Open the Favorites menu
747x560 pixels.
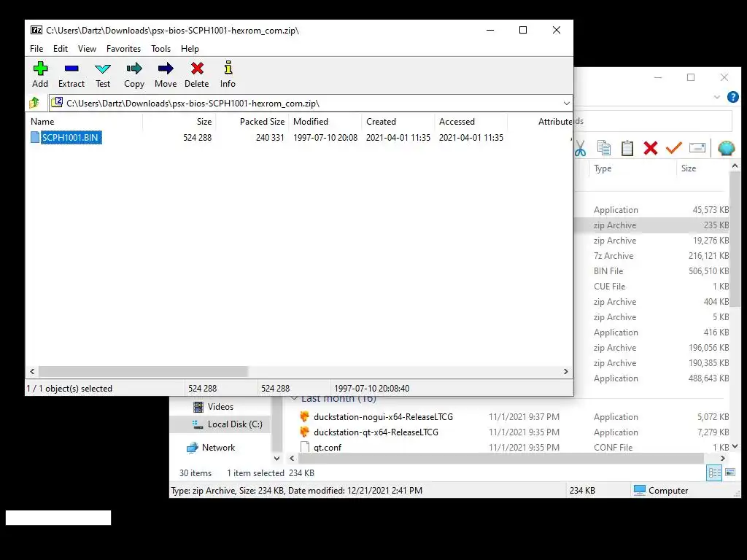[x=123, y=49]
